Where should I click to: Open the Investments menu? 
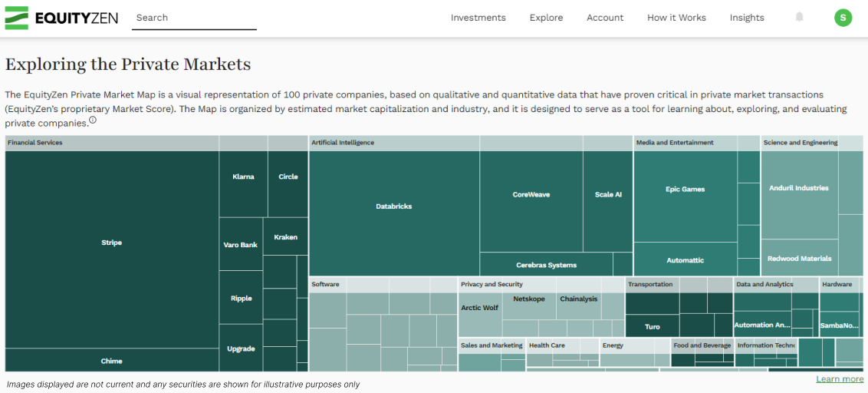coord(478,18)
